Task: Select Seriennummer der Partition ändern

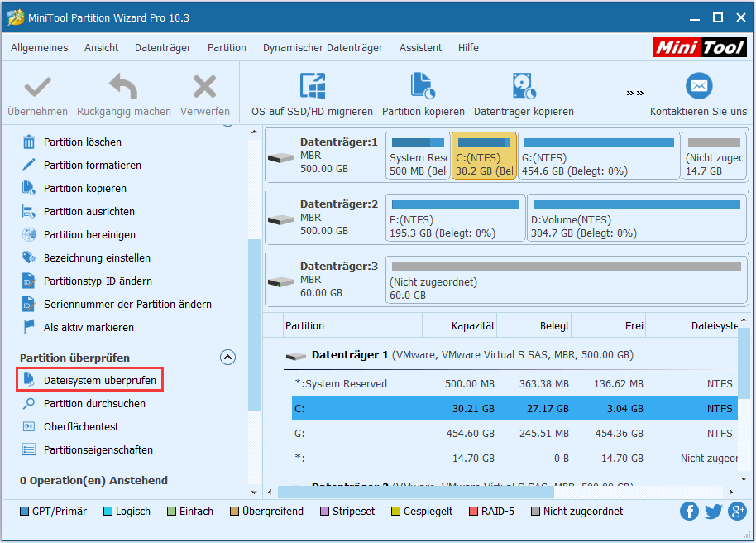Action: point(127,304)
